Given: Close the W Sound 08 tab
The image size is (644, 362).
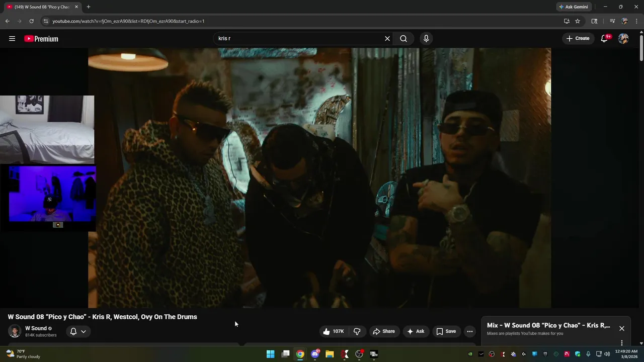Looking at the screenshot, I should click(76, 7).
